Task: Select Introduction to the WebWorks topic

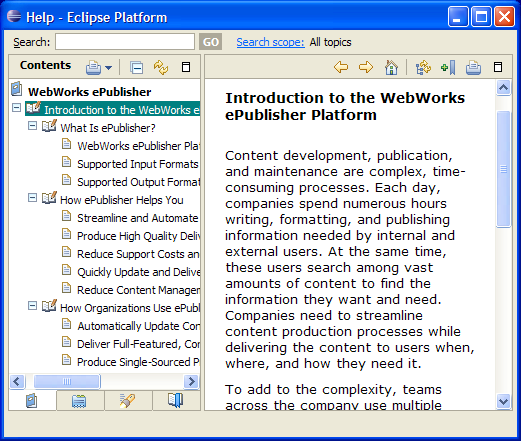Action: click(122, 110)
